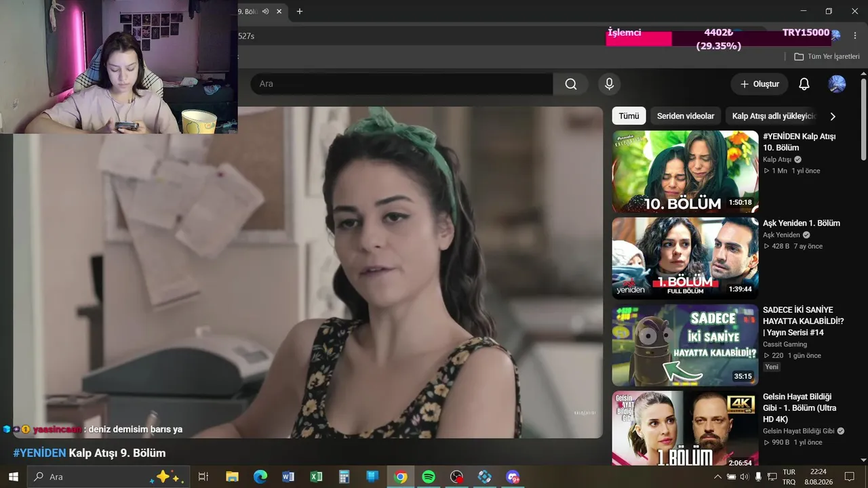Open the taskbar clock showing 22:24
The height and width of the screenshot is (488, 868).
tap(818, 476)
